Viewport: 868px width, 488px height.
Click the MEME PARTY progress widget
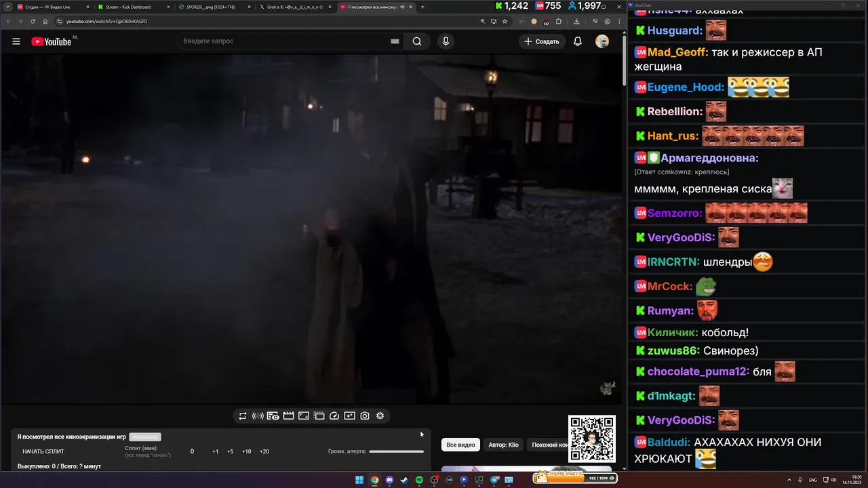[574, 476]
